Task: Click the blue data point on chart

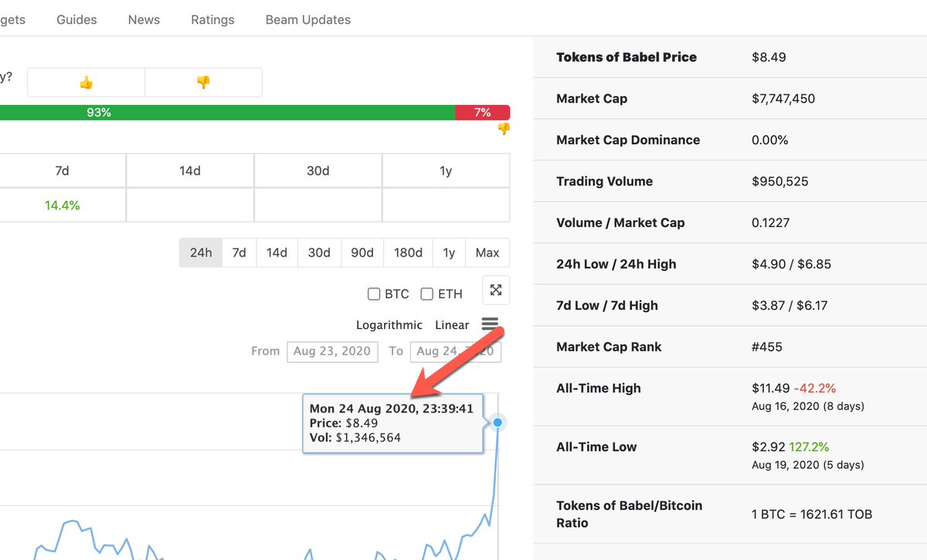Action: [x=497, y=423]
